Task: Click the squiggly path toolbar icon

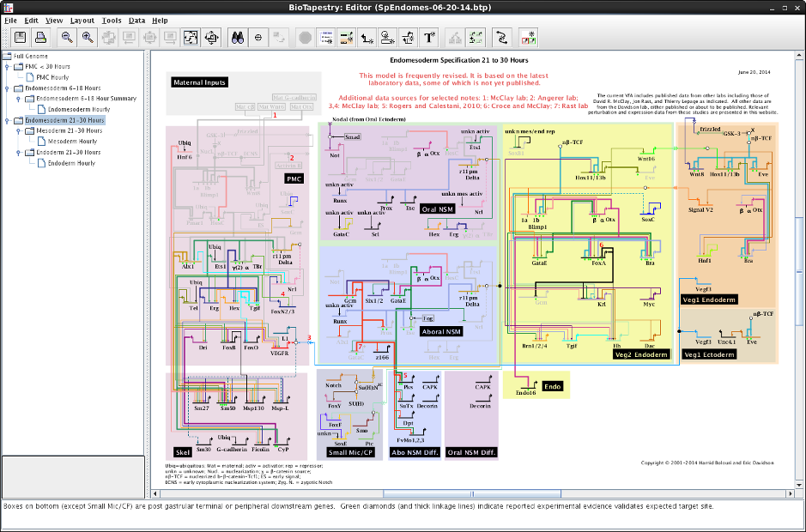Action: coord(502,37)
